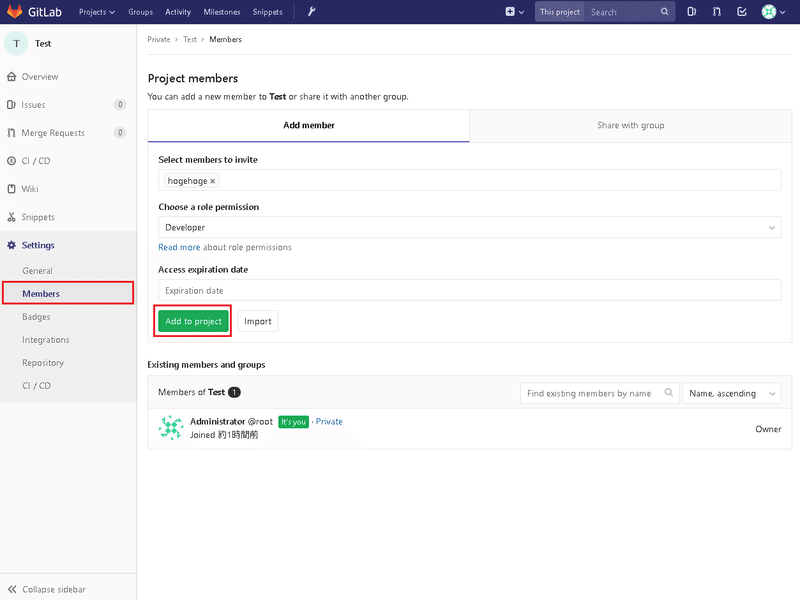Click the Administrator avatar image
Screen dimensions: 800x600
coord(171,428)
